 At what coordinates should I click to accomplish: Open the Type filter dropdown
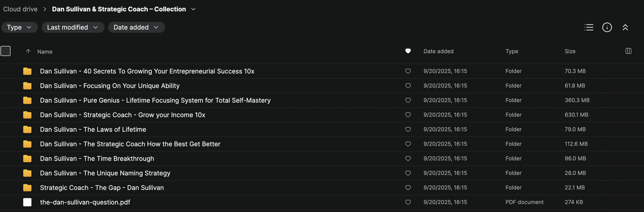tap(20, 27)
